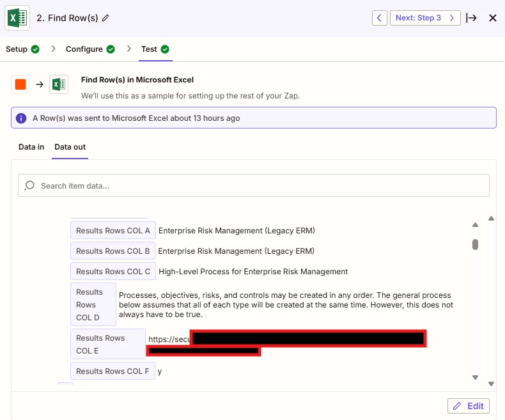Switch to the Configure tab

click(84, 49)
